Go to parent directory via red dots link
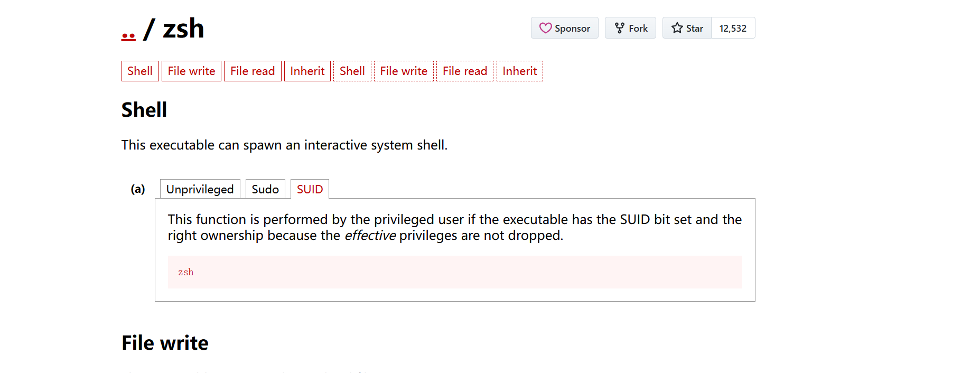This screenshot has width=980, height=373. click(128, 36)
